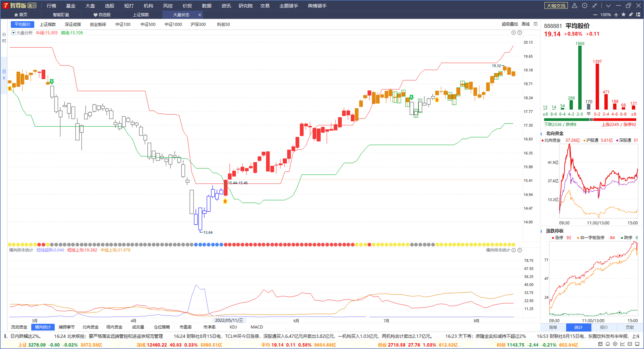644x349 pixels.
Task: Click the pencil edit icon
Action: pyautogui.click(x=631, y=15)
